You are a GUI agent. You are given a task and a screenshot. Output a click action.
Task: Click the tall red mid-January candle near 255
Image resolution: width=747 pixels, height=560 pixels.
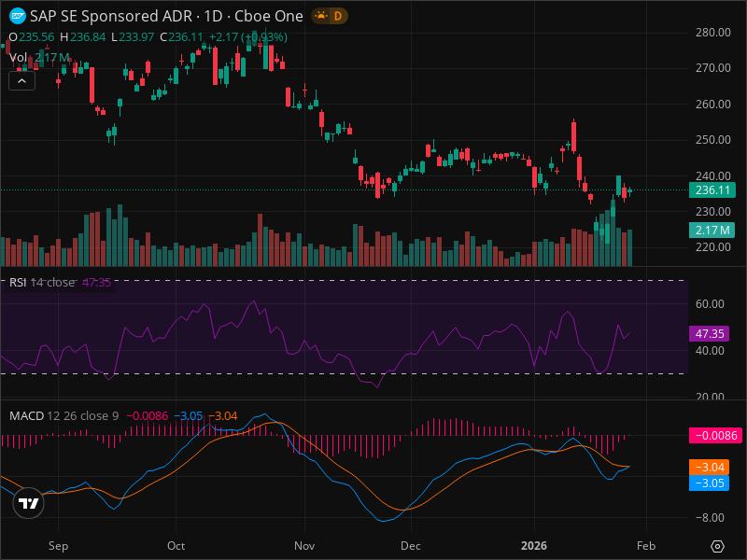coord(573,136)
